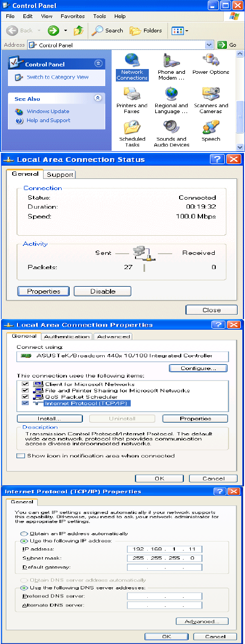
Task: Expand the Address bar dropdown
Action: coord(209,45)
